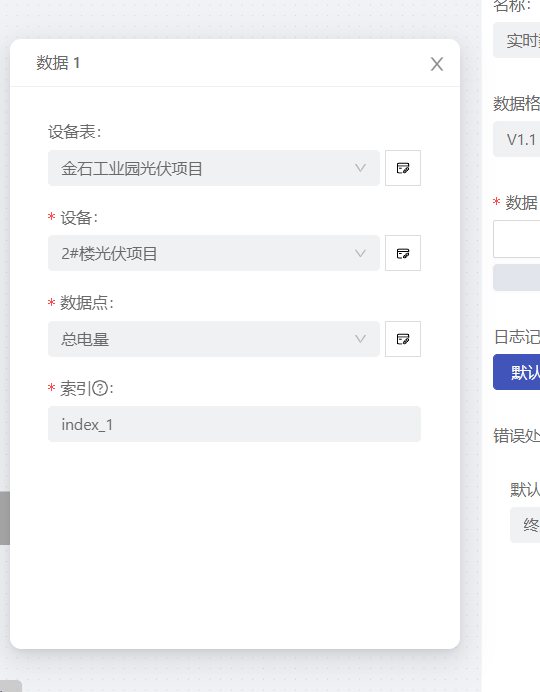The height and width of the screenshot is (692, 540).
Task: Click the light grey button under 数据 box
Action: pos(517,278)
